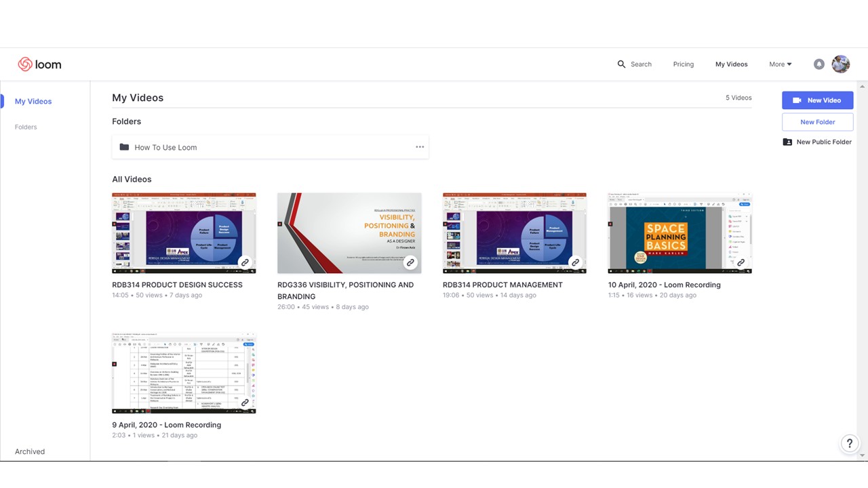Click the folder icon of How To Use Loom
The image size is (868, 488).
pos(124,147)
